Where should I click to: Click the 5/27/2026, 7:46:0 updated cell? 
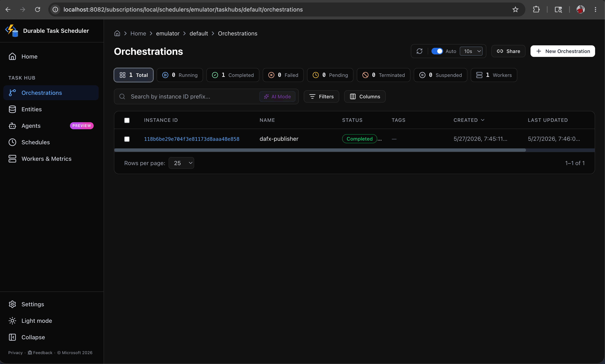point(554,139)
